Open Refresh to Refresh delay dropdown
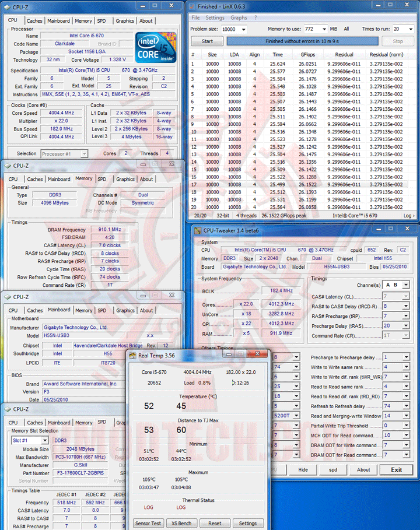The width and height of the screenshot is (420, 530). coord(406,406)
